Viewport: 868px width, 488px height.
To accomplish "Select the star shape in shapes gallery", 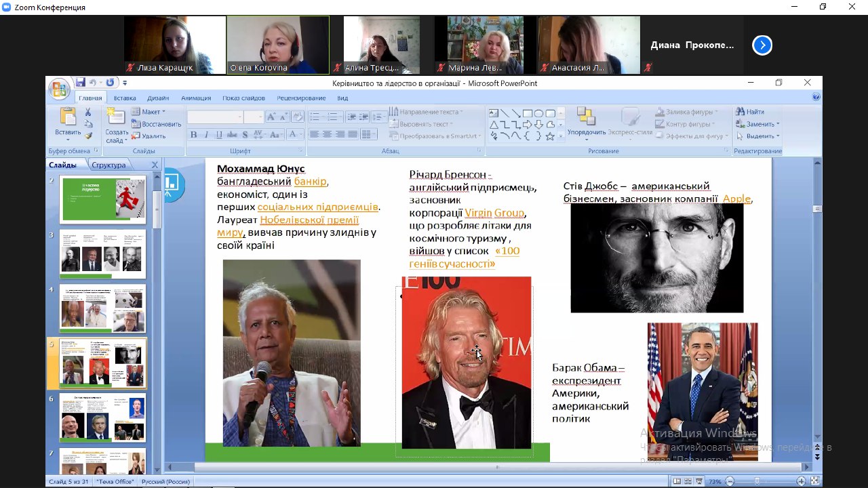I will pos(550,136).
